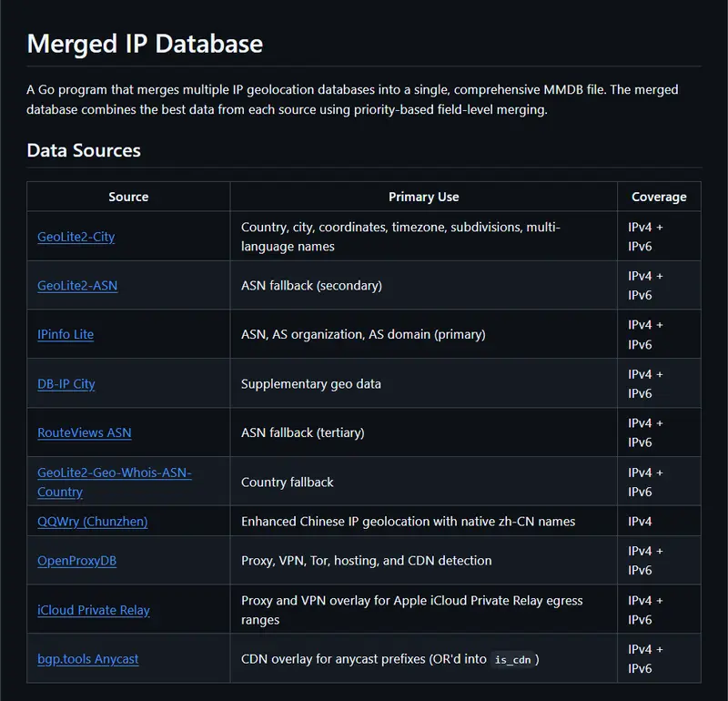
Task: Select the lone 'IPv4' coverage cell for QQWry
Action: (x=659, y=522)
